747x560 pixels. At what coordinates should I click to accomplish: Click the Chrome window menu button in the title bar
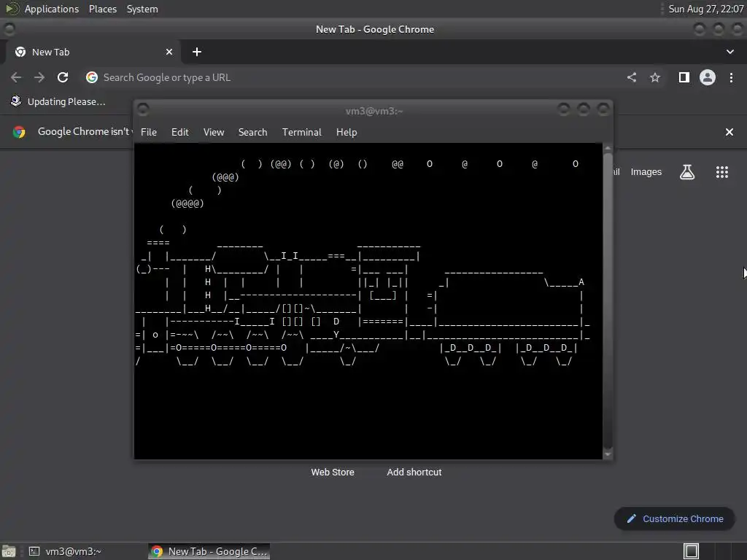tap(9, 29)
